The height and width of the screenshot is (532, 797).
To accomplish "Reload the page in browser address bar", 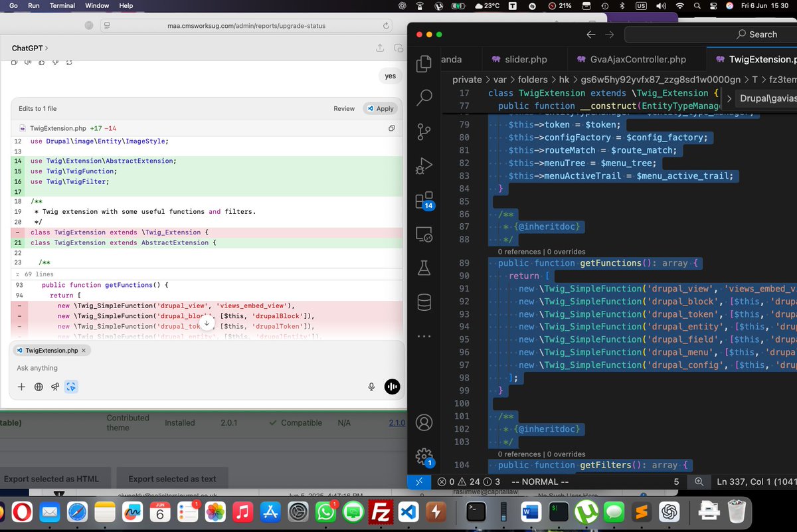I will pos(386,26).
